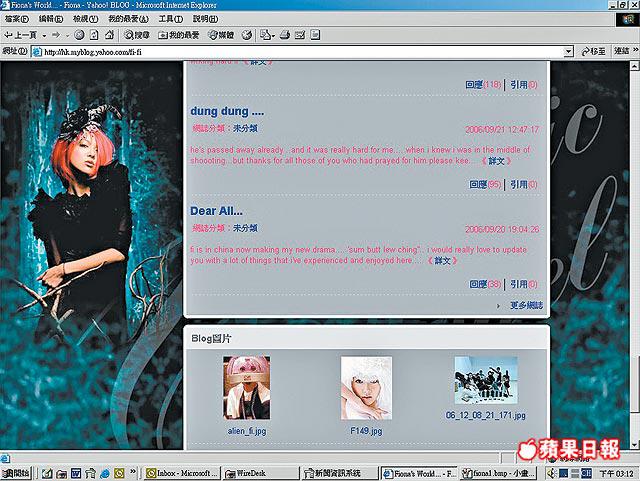Click the volume speaker tray icon
Screen dimensions: 640x481
553,474
